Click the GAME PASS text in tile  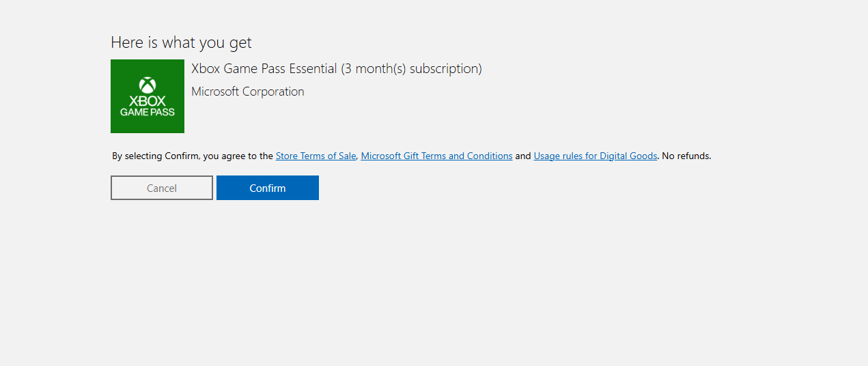(x=148, y=112)
